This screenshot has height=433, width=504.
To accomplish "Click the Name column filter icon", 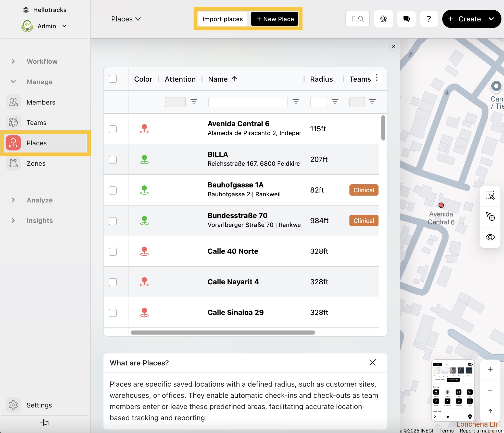I will click(296, 102).
